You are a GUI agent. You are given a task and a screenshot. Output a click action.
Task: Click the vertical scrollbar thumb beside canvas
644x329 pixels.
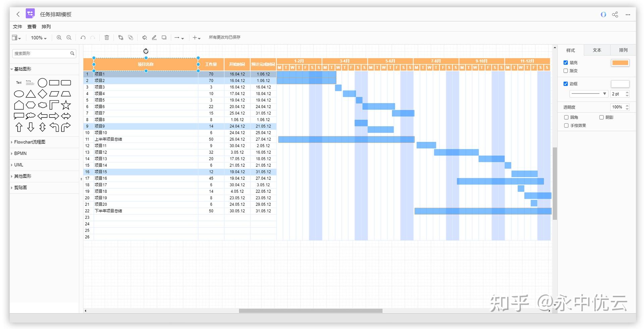pos(554,184)
